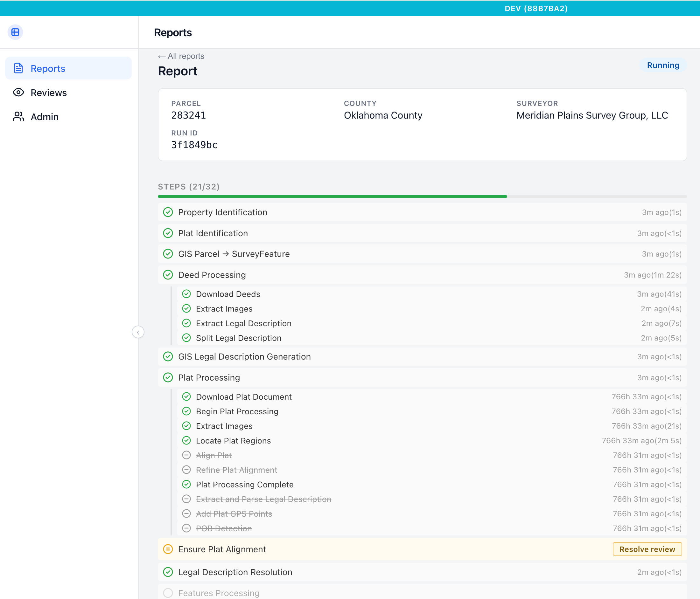
Task: Click the run ID 3f1849bc
Action: coord(194,145)
